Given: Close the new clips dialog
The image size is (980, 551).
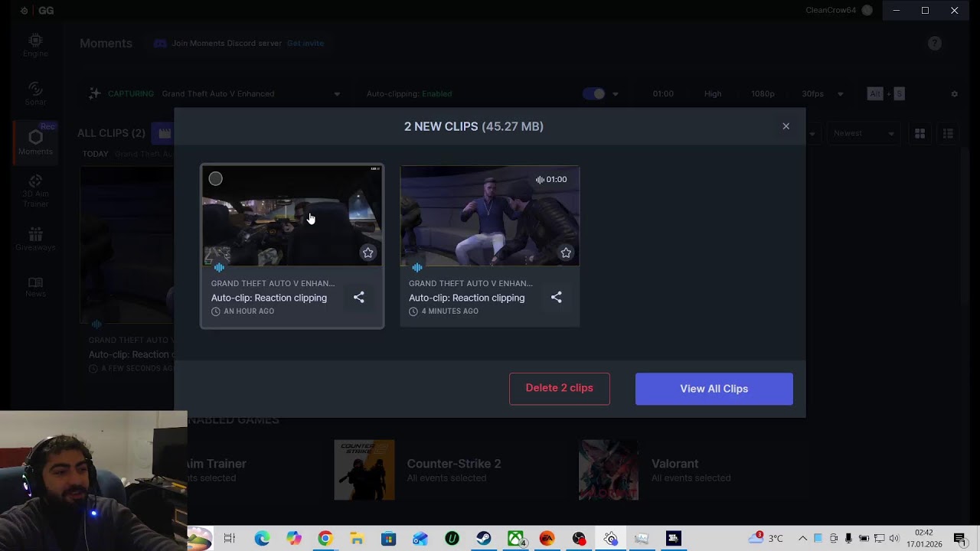Looking at the screenshot, I should click(x=786, y=126).
